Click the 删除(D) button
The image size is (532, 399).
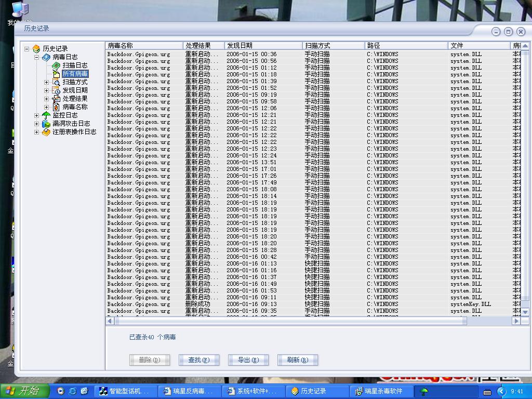pos(150,360)
